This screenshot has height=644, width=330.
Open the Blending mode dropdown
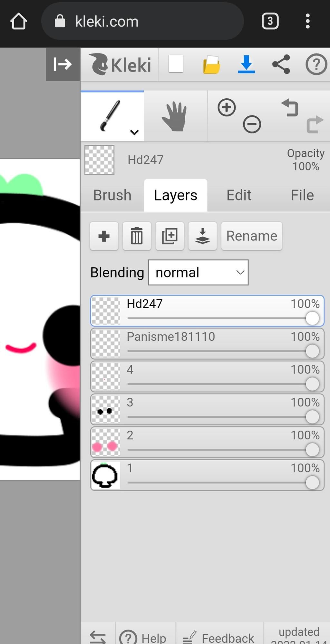click(198, 272)
